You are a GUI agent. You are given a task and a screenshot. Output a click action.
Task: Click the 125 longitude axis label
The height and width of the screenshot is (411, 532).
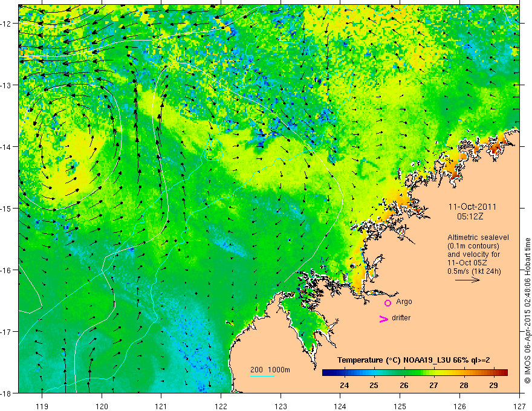coord(400,406)
